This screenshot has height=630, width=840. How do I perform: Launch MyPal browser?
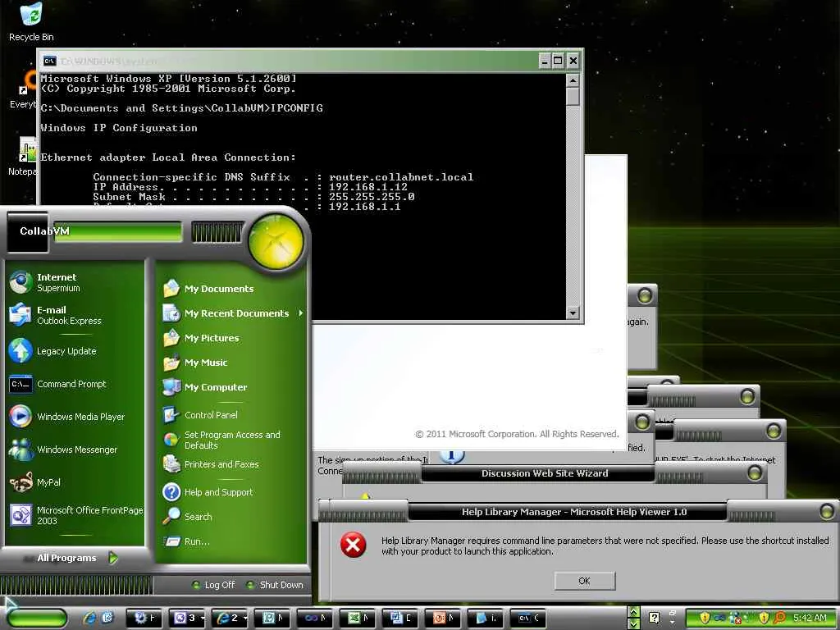tap(75, 482)
